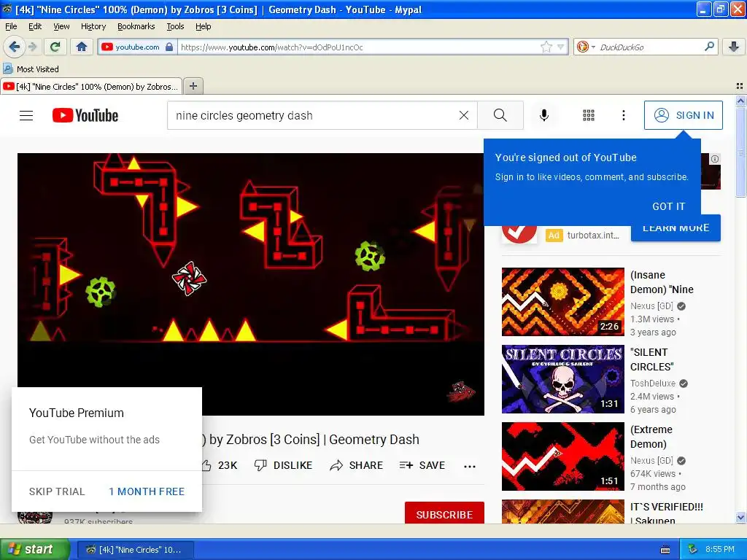The height and width of the screenshot is (560, 747).
Task: Open the Insane Demon Nine Circles thumbnail
Action: tap(562, 302)
